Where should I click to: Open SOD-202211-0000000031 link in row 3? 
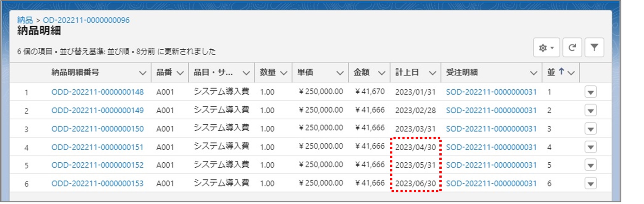[x=491, y=129]
